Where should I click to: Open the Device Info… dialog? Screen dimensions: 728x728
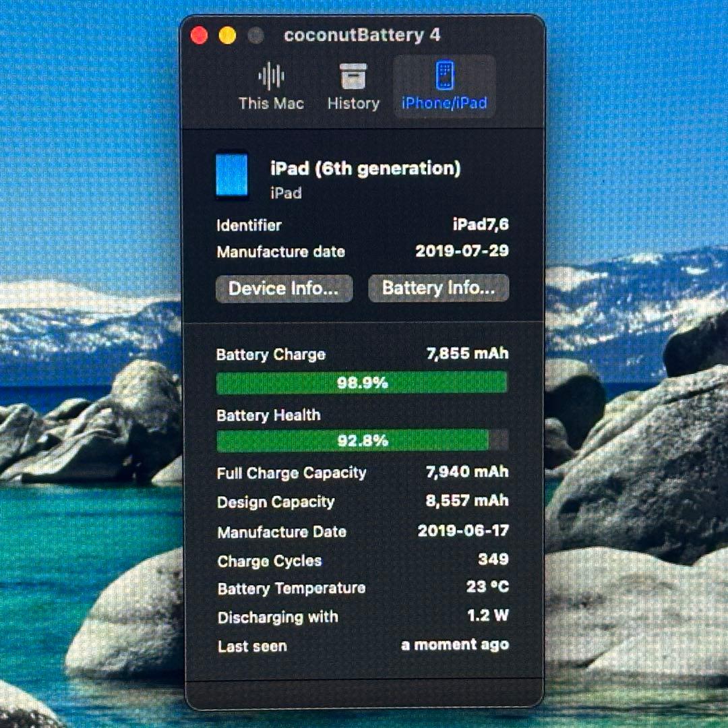(284, 289)
